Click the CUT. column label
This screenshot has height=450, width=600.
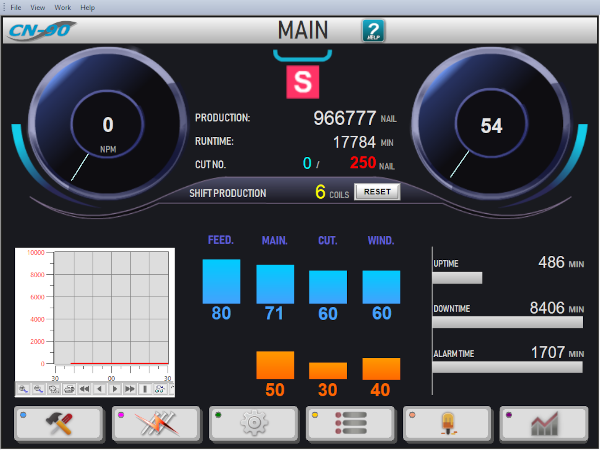click(x=328, y=241)
